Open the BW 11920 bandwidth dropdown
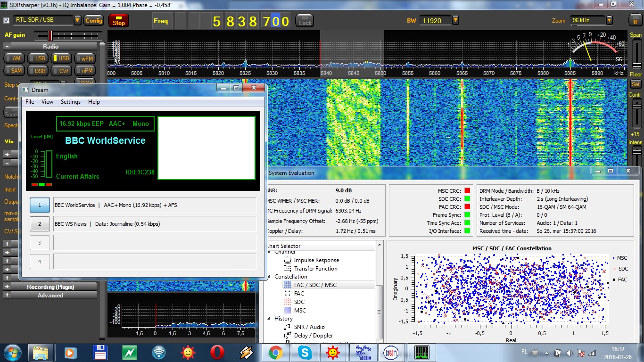Image resolution: width=644 pixels, height=362 pixels. pos(455,20)
